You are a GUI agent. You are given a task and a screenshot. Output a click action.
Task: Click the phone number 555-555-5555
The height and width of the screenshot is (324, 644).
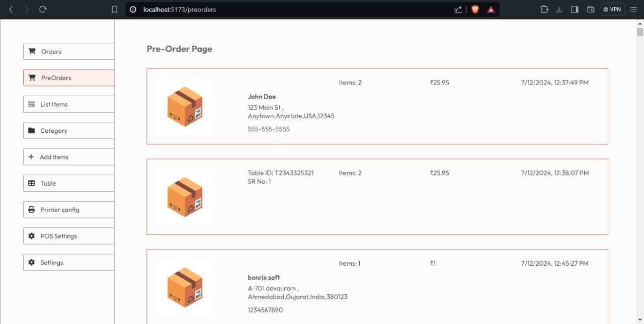tap(269, 129)
